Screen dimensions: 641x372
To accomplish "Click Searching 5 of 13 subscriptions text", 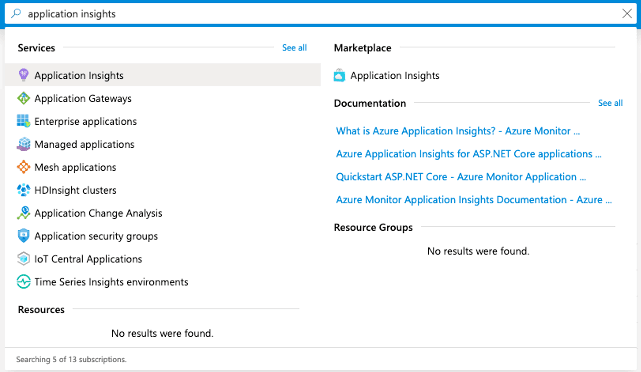I will [x=71, y=359].
